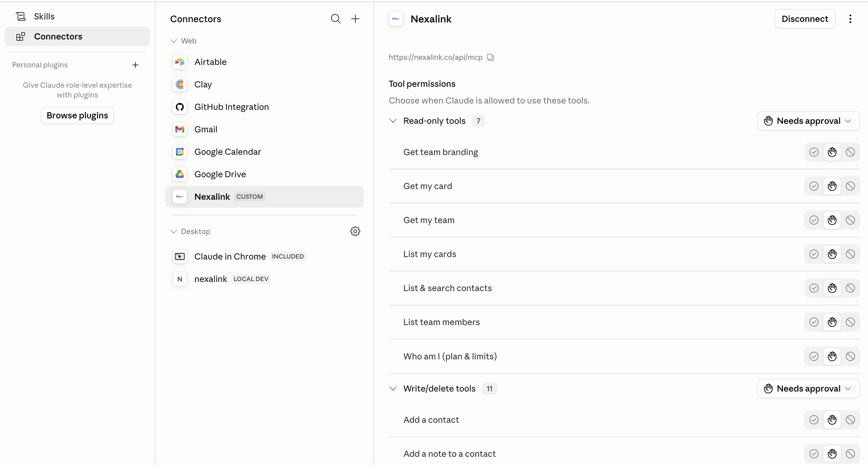The image size is (868, 465).
Task: Select the Claude in Chrome connector
Action: (x=265, y=256)
